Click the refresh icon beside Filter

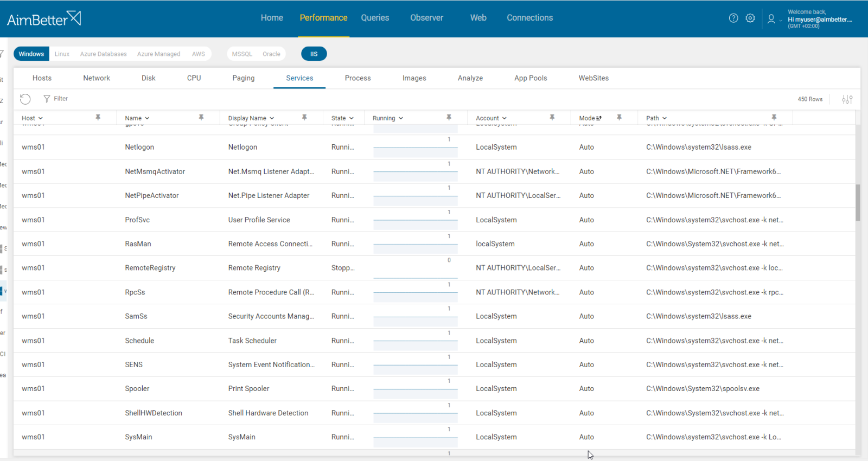pos(25,99)
